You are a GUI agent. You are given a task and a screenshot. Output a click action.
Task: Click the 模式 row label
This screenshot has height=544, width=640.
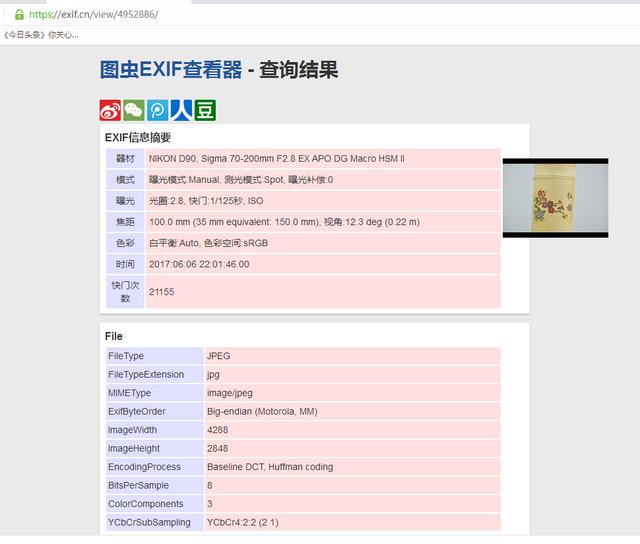click(x=125, y=180)
